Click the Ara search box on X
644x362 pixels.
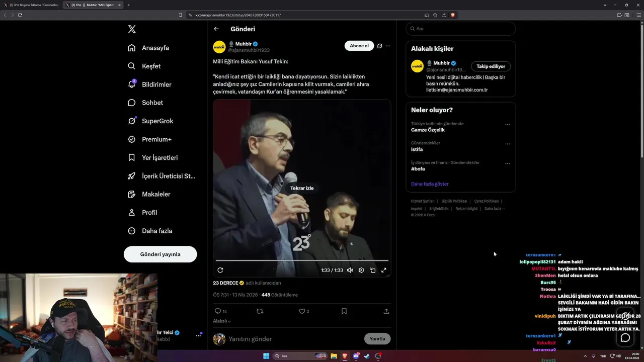coord(460,29)
